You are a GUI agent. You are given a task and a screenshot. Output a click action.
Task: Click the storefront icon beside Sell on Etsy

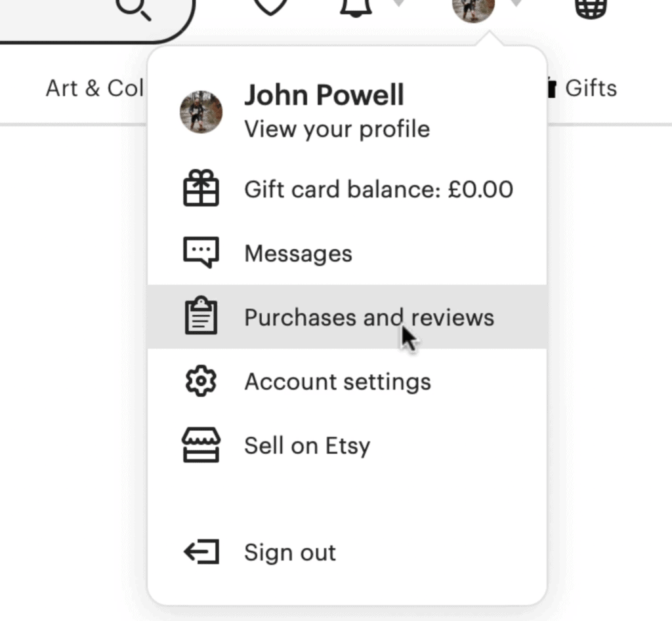pos(201,445)
